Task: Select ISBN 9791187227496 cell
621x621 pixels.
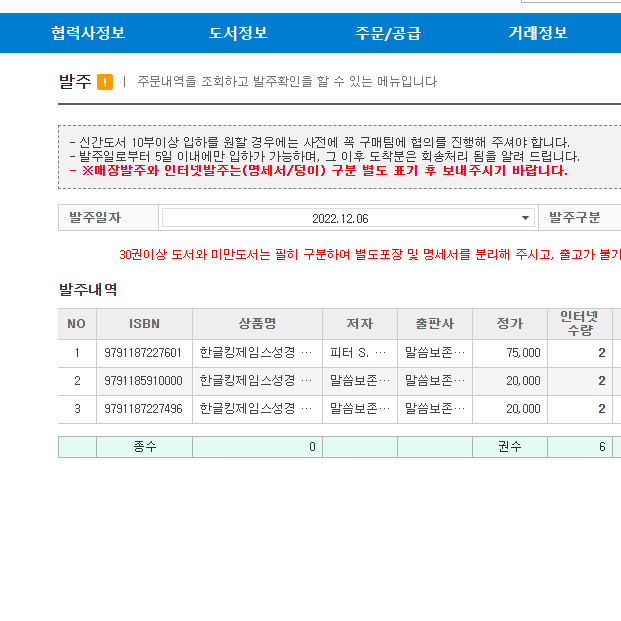Action: coord(144,409)
